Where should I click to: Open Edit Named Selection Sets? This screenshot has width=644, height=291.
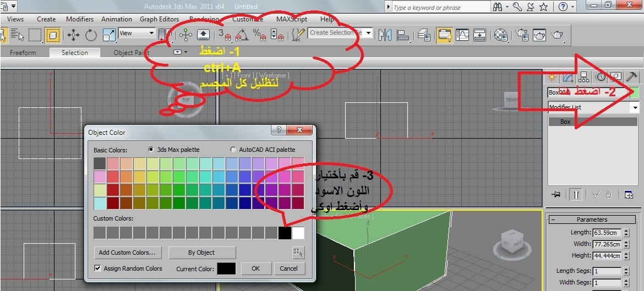298,35
